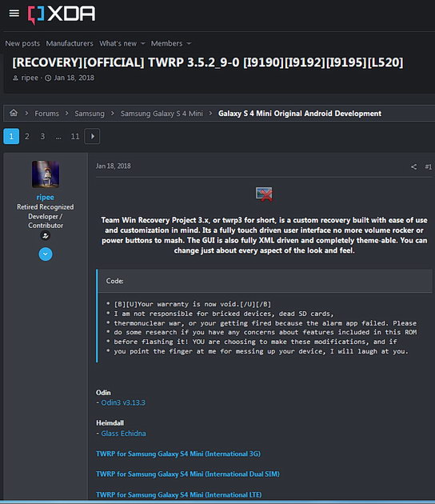This screenshot has width=435, height=504.
Task: Click Retired Recognized Developer / Contributor title
Action: pyautogui.click(x=46, y=216)
